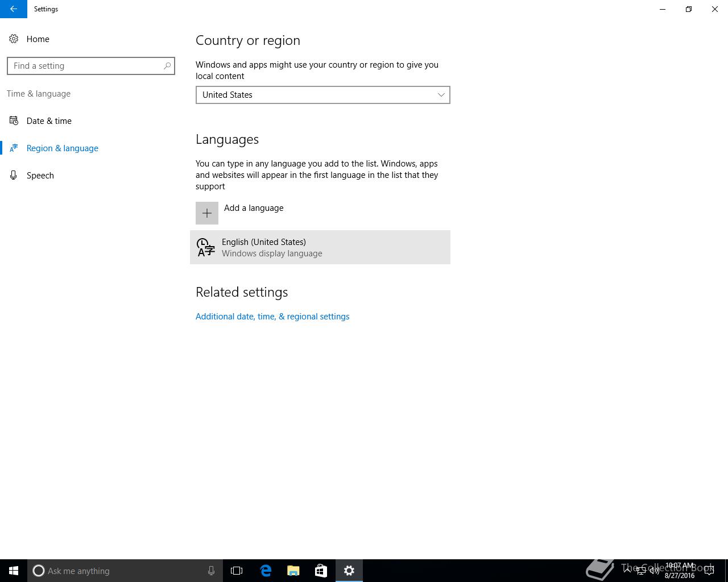Click the Country or region heading
Screen dimensions: 728x582
(248, 40)
